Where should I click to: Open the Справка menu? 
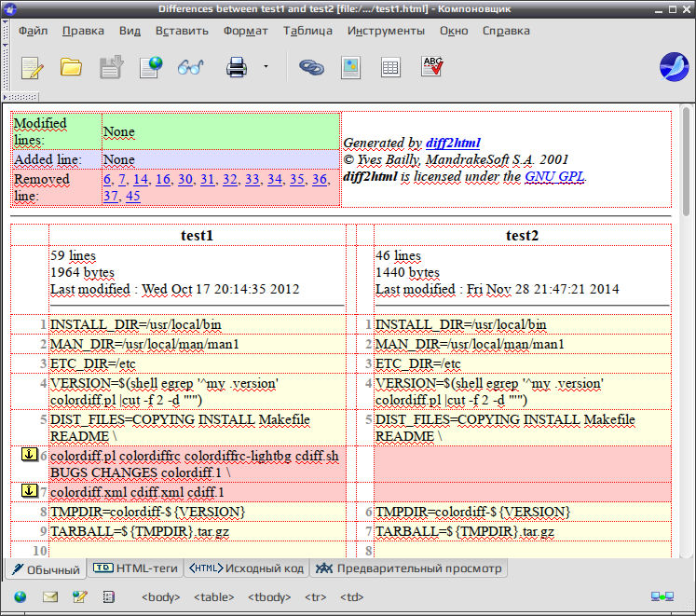[506, 31]
